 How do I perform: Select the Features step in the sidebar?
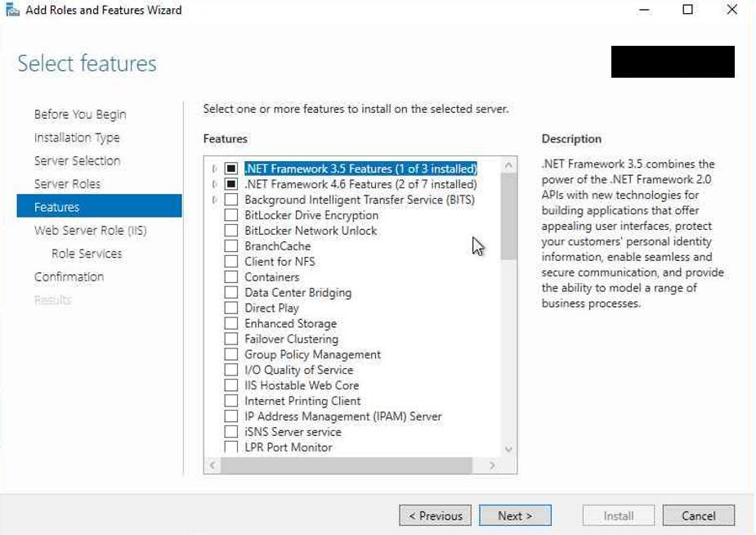tap(100, 206)
